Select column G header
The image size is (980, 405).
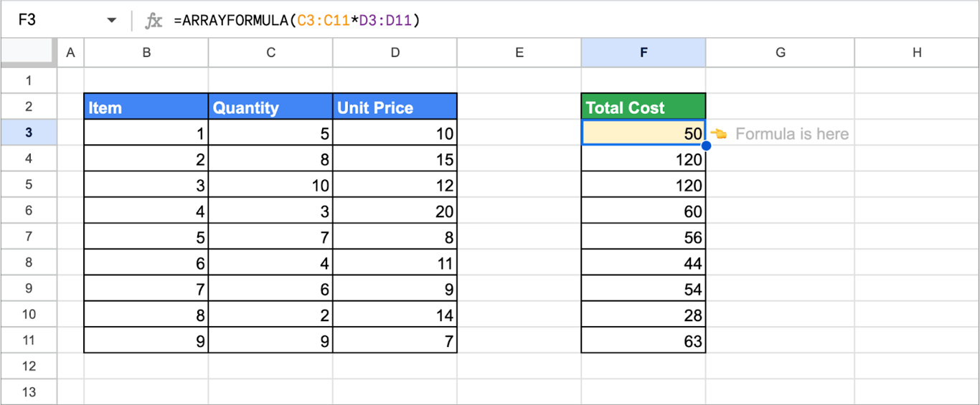click(780, 52)
